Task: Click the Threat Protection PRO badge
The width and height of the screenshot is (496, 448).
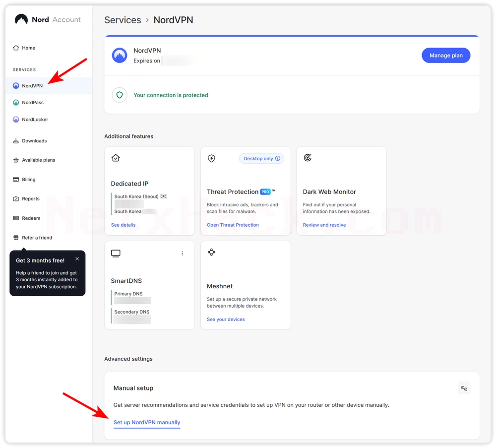Action: coord(265,192)
